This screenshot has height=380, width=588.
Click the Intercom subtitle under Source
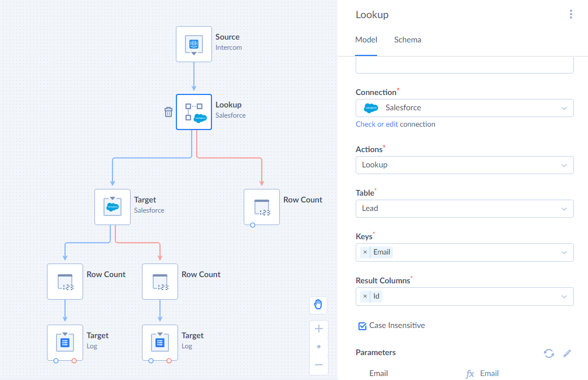pyautogui.click(x=228, y=47)
